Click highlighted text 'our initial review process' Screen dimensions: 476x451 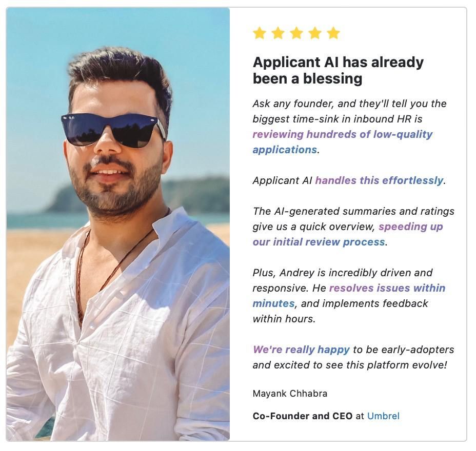(x=319, y=242)
